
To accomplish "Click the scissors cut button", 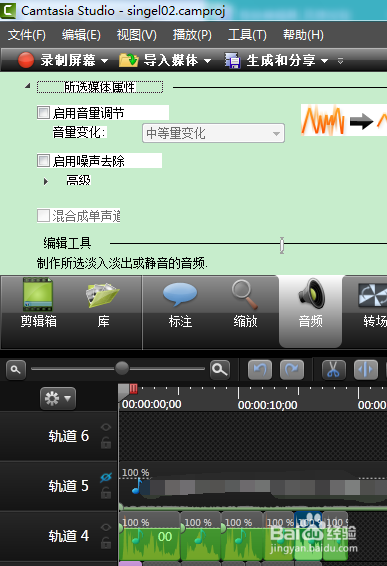I will (334, 370).
